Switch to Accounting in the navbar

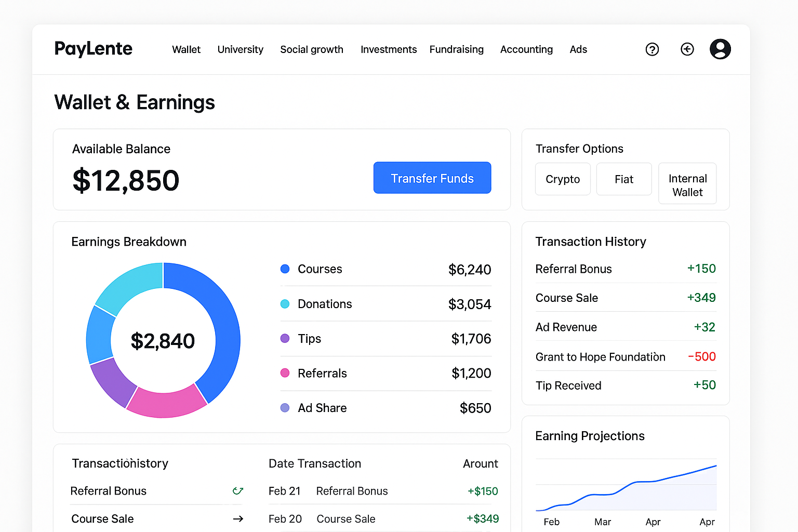[526, 49]
